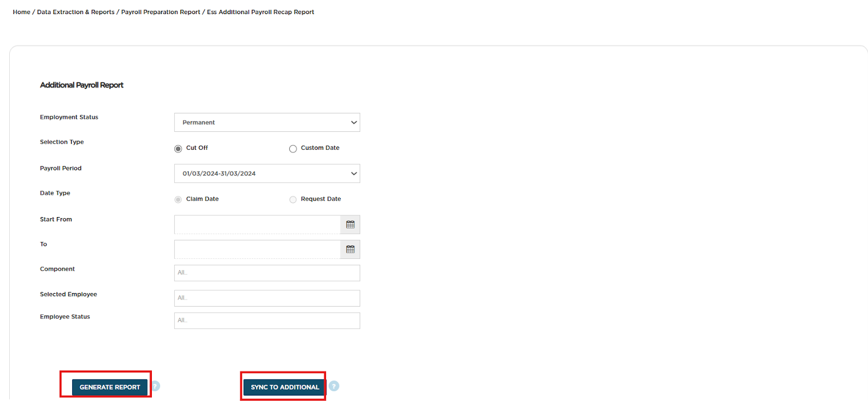The image size is (868, 401).
Task: Select the Cut Off radio button
Action: point(178,149)
